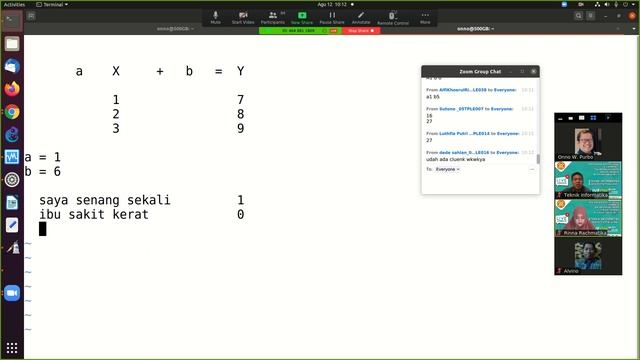Open Terminal from the Ubuntu dock
640x360 pixels.
[x=12, y=20]
